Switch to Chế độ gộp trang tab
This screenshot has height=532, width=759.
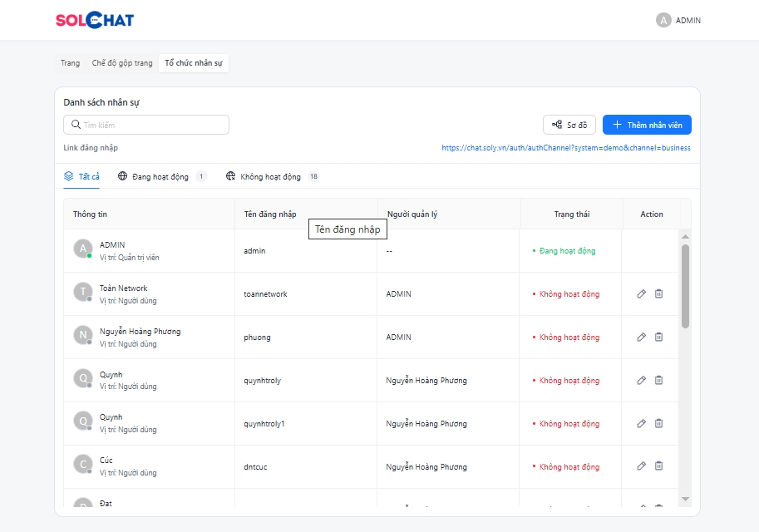(x=122, y=63)
